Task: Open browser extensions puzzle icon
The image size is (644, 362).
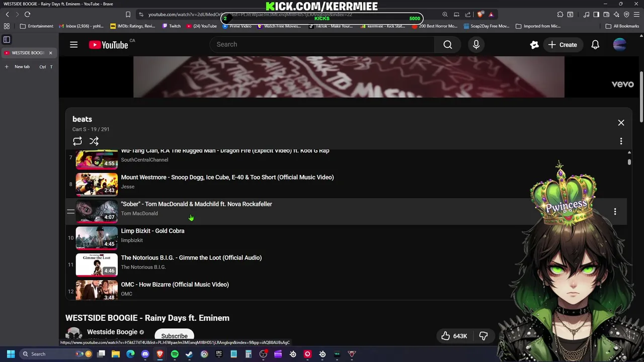Action: [560, 15]
